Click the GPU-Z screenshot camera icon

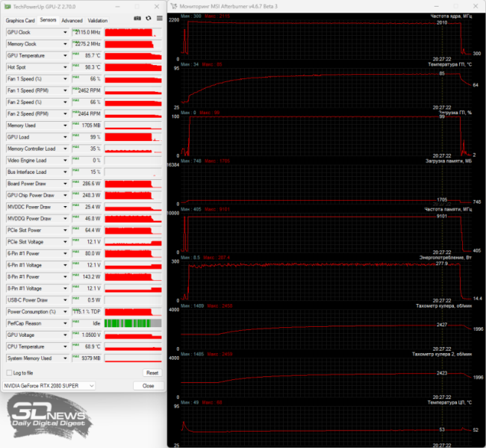coord(137,18)
